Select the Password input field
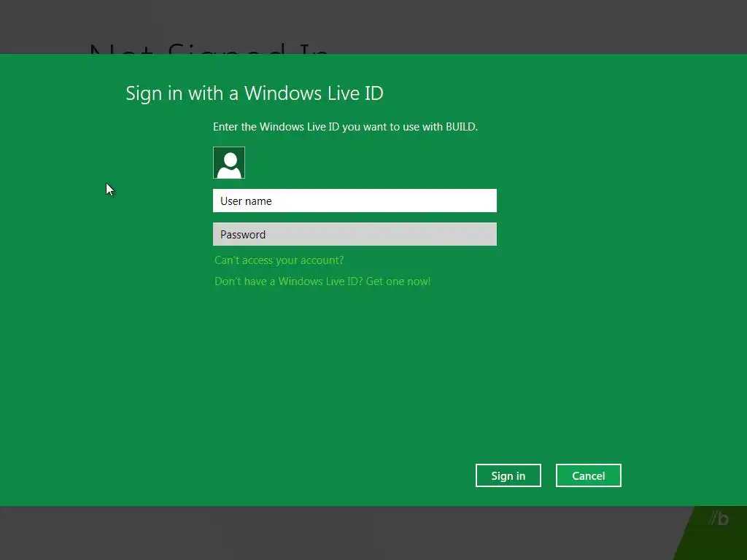The height and width of the screenshot is (560, 747). (x=355, y=234)
